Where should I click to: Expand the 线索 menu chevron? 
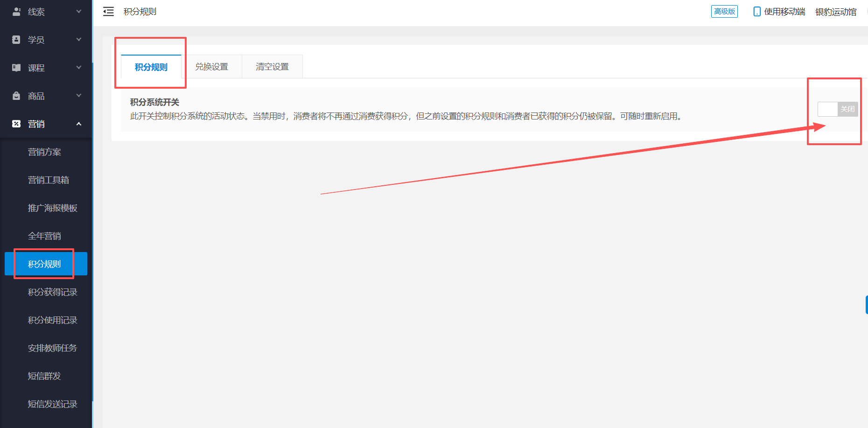click(78, 11)
